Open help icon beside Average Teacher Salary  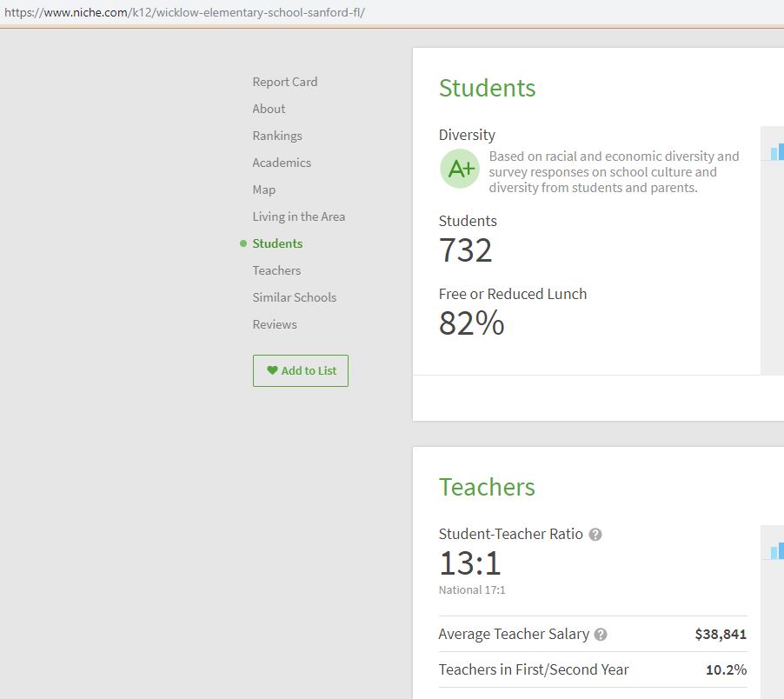[x=601, y=635]
